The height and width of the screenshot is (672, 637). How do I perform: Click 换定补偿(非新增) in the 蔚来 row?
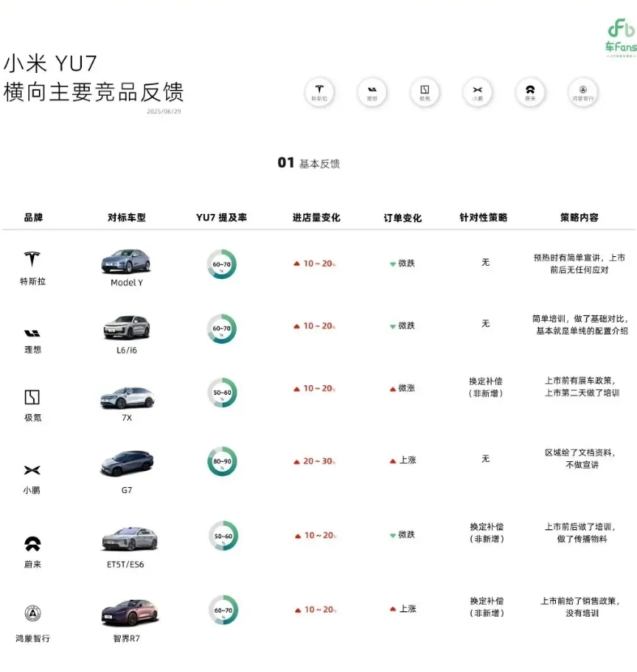click(x=486, y=533)
